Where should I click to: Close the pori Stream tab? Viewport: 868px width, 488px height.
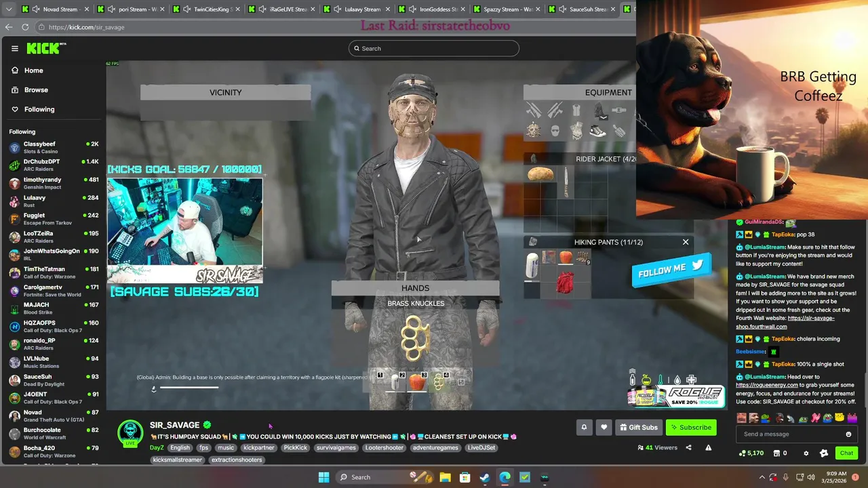[x=161, y=9]
